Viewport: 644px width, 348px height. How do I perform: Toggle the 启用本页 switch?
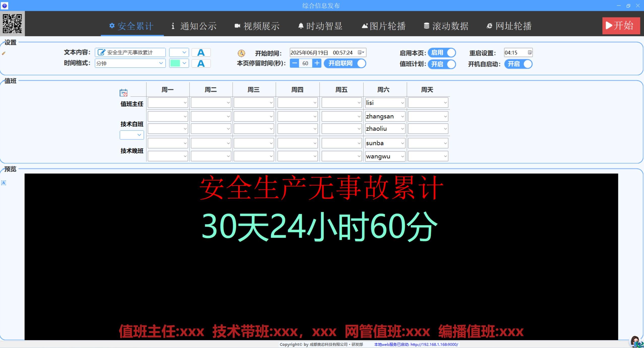coord(442,53)
